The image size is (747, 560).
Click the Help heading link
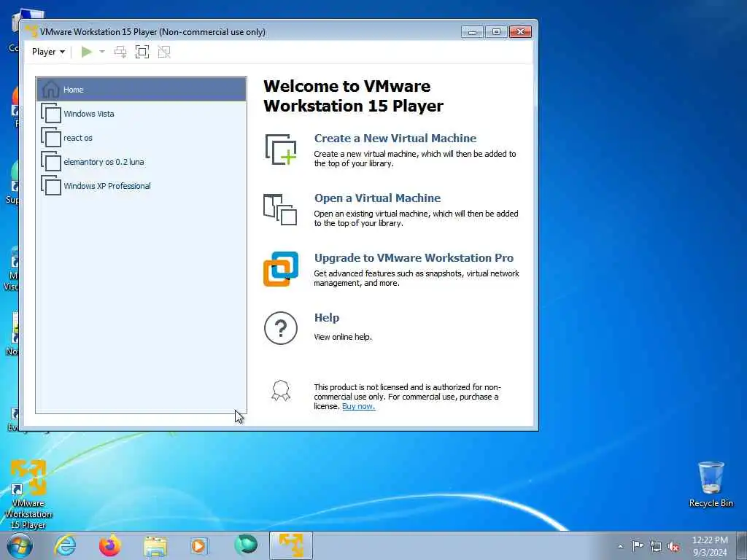coord(327,318)
